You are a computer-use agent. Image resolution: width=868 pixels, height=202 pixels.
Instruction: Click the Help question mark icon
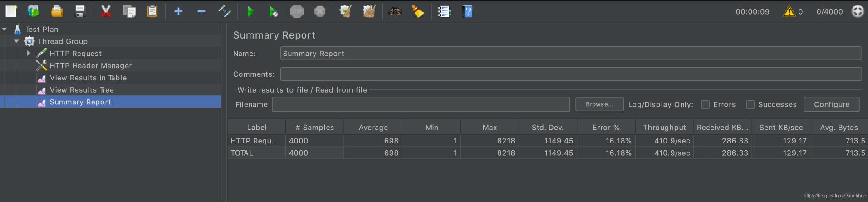(x=468, y=11)
